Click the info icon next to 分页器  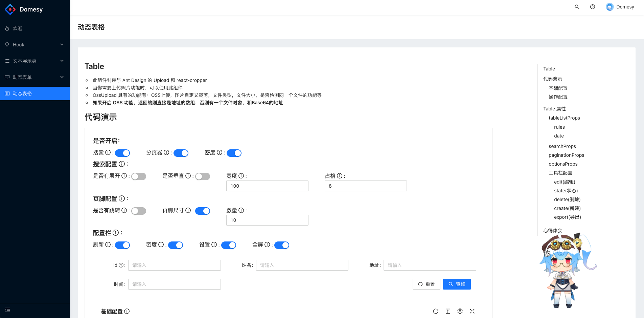[166, 153]
